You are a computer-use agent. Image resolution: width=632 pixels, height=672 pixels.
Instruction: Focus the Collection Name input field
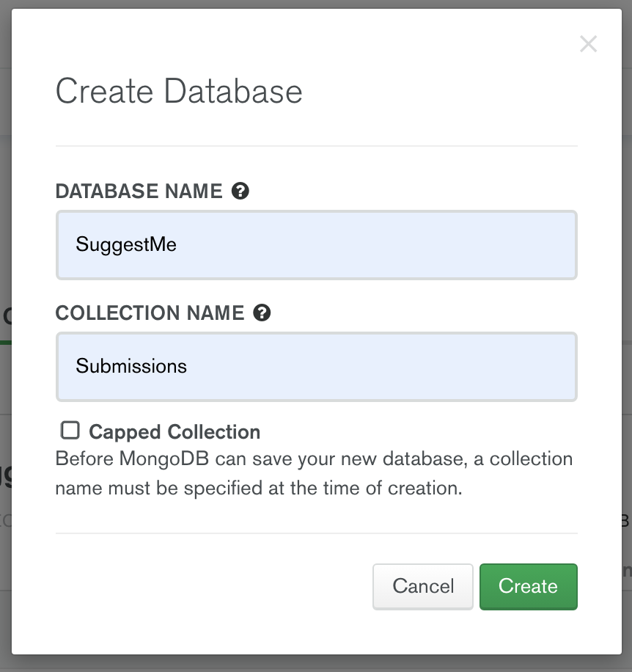click(x=316, y=367)
